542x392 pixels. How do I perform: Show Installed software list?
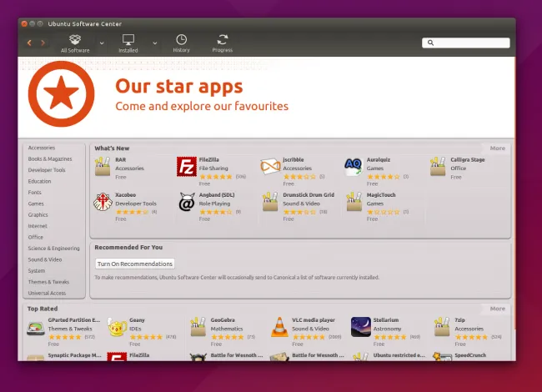128,42
